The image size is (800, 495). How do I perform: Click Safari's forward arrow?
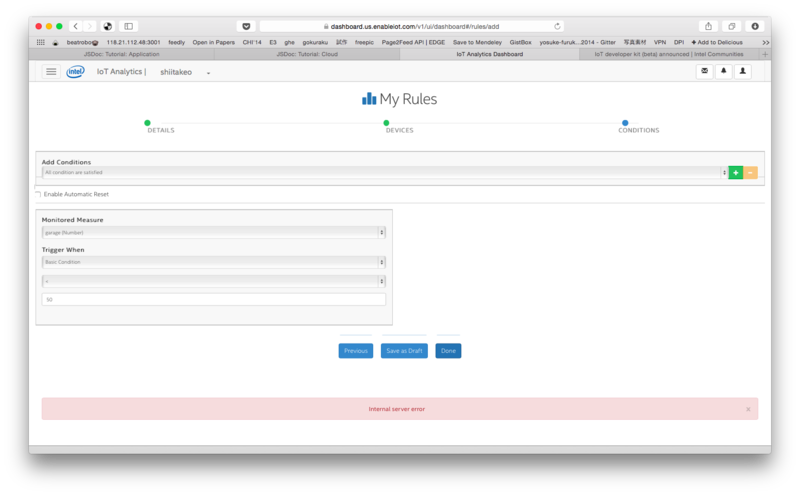pyautogui.click(x=90, y=26)
